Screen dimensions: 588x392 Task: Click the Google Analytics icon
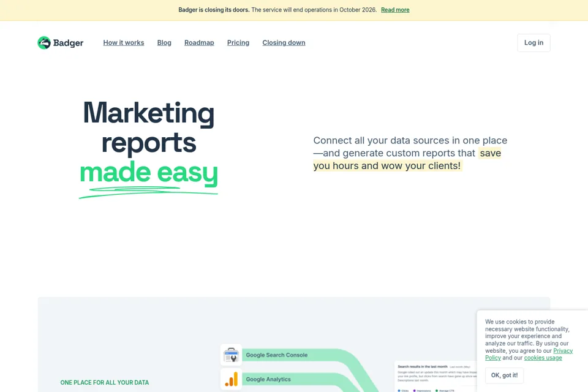coord(231,379)
